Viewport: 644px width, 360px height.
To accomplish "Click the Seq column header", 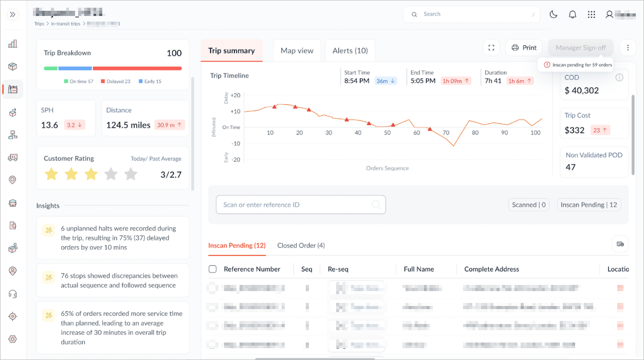I will click(307, 269).
